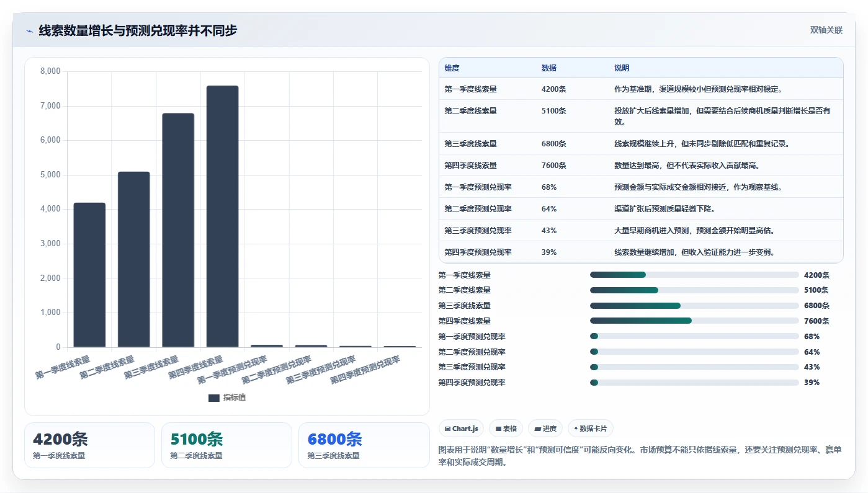Click the 双轴关联 label in the header
868x493 pixels.
click(826, 30)
